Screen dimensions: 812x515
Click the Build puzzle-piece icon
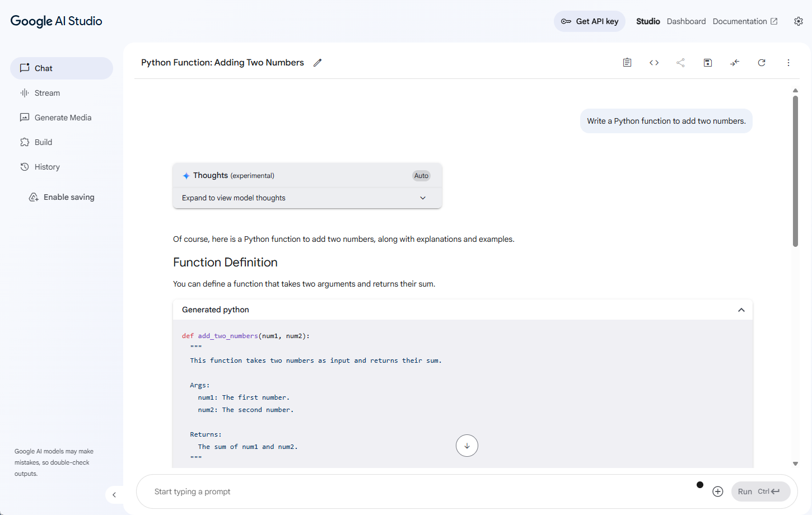click(25, 142)
